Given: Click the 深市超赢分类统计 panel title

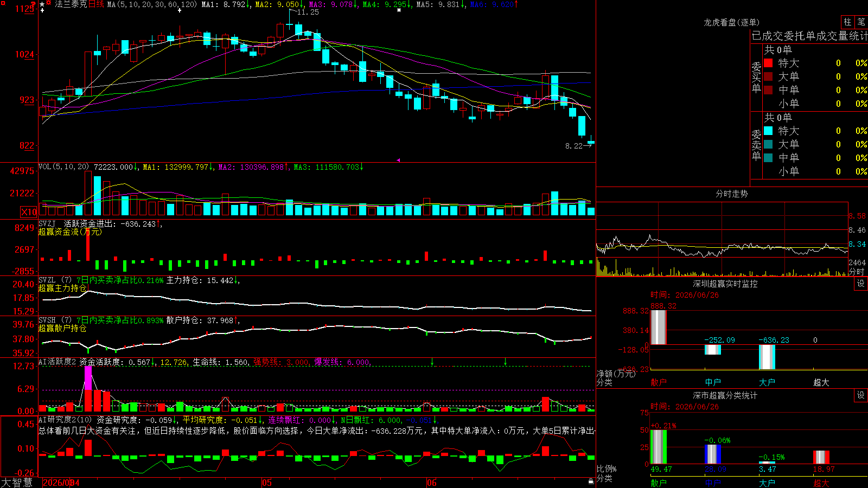Looking at the screenshot, I should tap(725, 395).
